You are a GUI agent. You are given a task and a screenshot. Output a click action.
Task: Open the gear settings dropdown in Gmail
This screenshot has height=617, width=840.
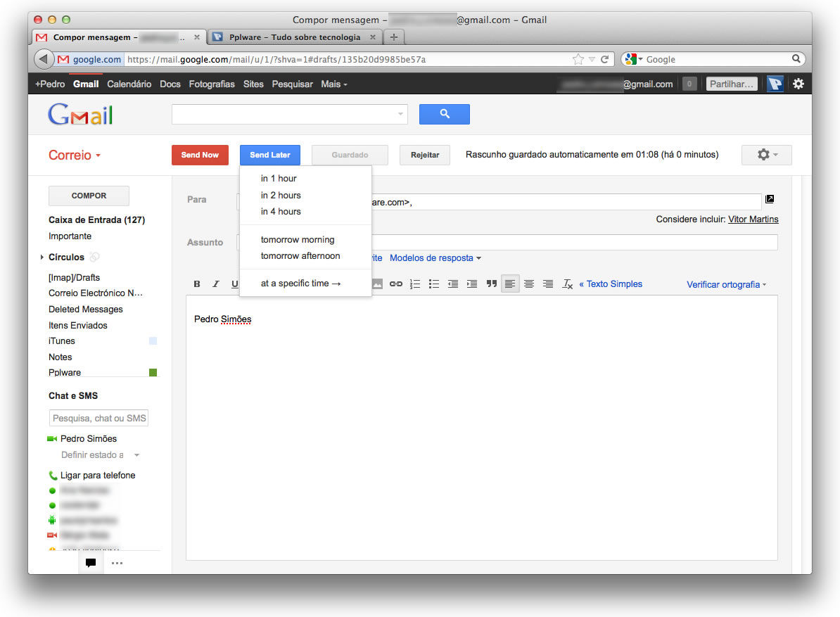point(767,155)
